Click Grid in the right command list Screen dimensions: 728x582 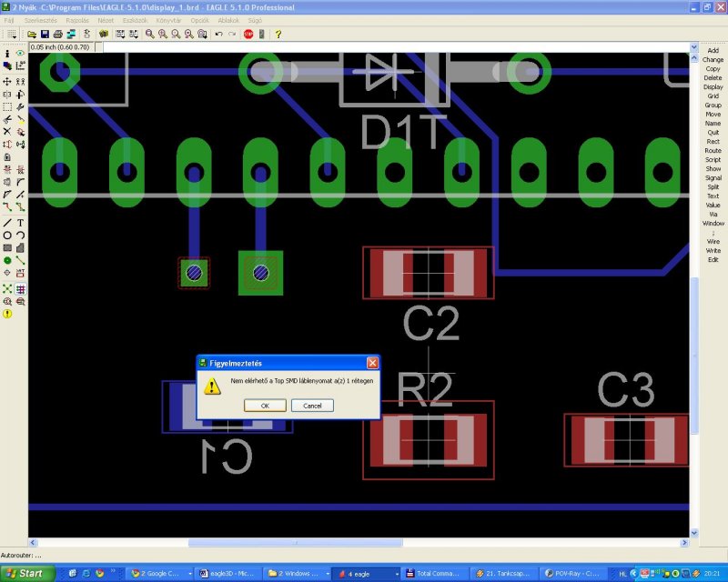(713, 95)
